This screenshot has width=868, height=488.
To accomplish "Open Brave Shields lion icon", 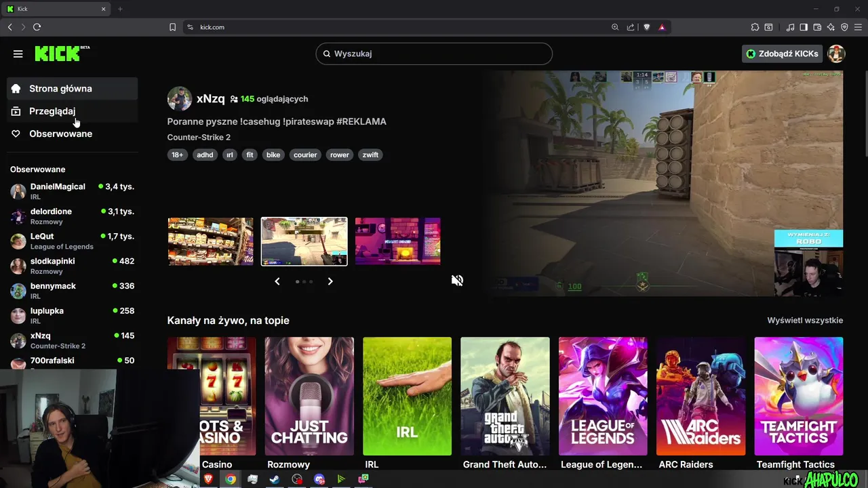I will pos(646,27).
